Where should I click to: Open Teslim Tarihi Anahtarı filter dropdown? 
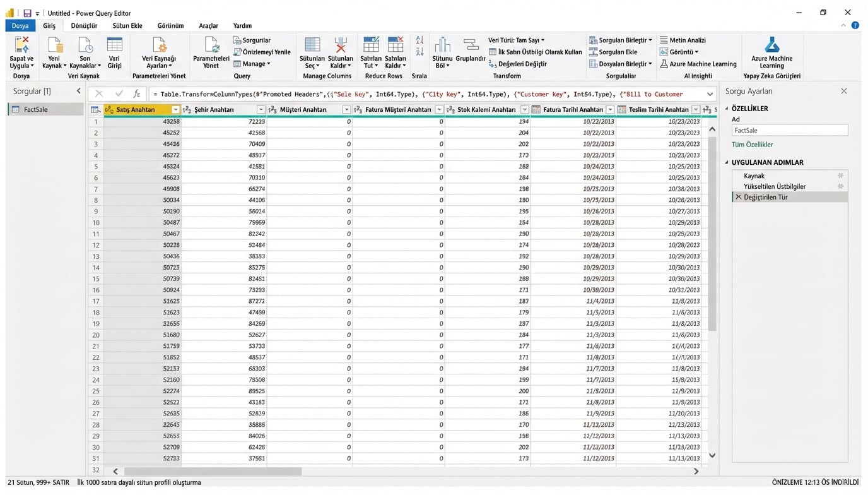tap(696, 109)
